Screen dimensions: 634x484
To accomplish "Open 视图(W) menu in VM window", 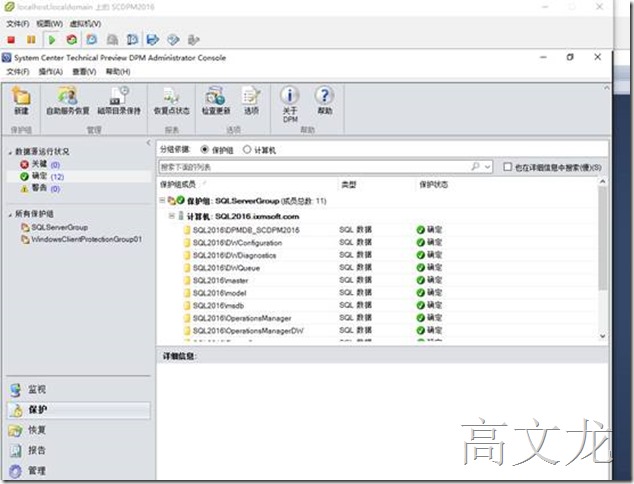I will click(x=49, y=24).
